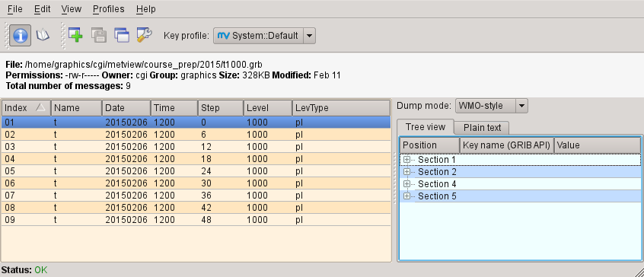Open the Dump mode WMO-style dropdown
644x277 pixels.
click(x=491, y=106)
